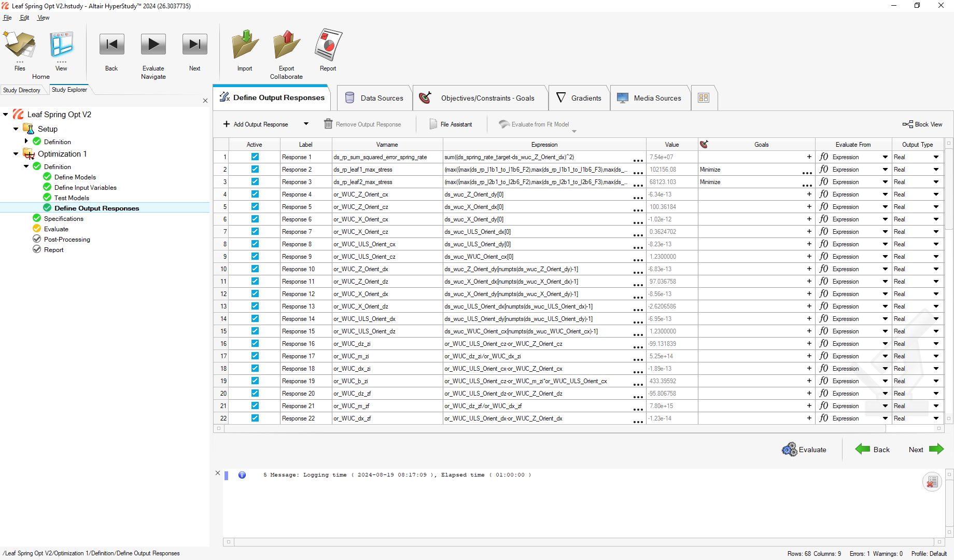The width and height of the screenshot is (954, 560).
Task: Open the Specifications step
Action: click(64, 219)
